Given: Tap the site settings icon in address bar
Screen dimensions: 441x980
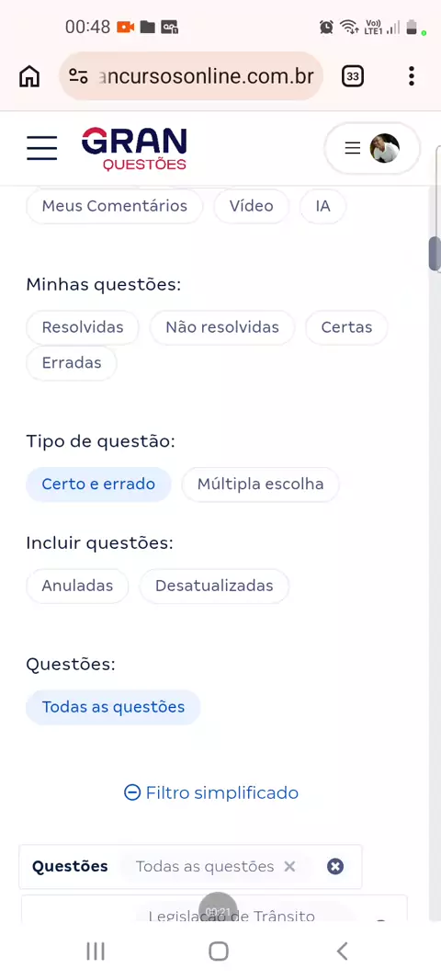Looking at the screenshot, I should coord(78,76).
